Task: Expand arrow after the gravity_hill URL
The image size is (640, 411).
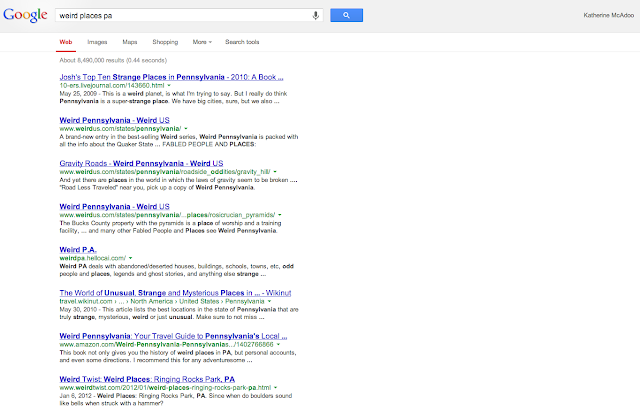Action: [275, 172]
